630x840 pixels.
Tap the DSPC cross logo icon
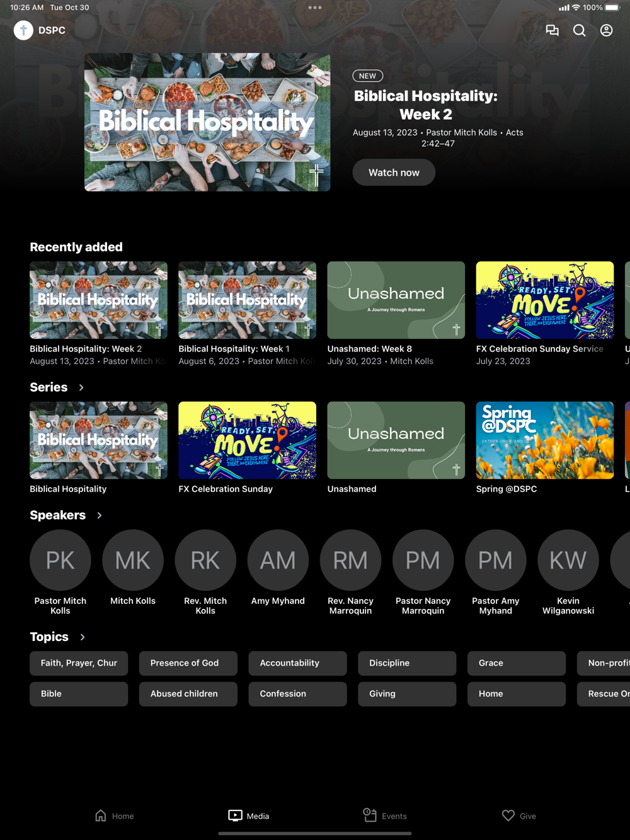23,30
